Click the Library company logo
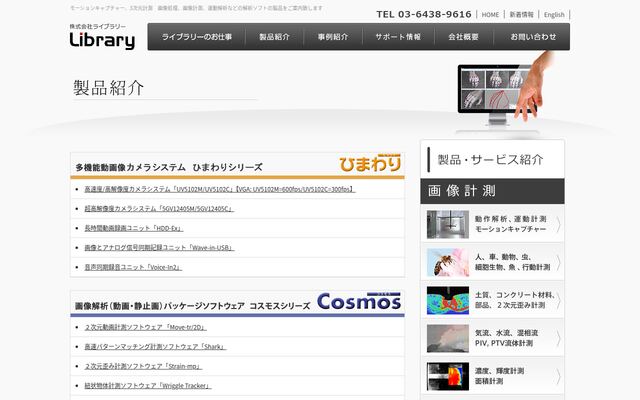The image size is (640, 400). (x=102, y=37)
